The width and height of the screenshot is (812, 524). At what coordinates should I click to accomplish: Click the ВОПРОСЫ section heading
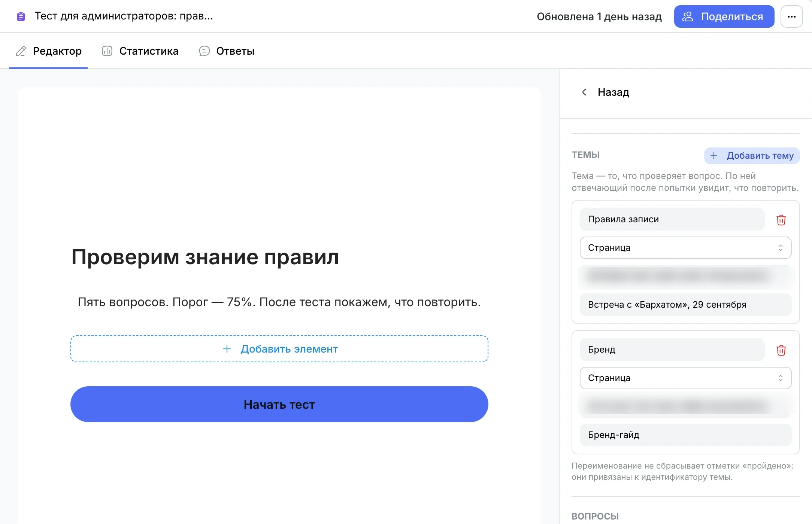point(595,516)
